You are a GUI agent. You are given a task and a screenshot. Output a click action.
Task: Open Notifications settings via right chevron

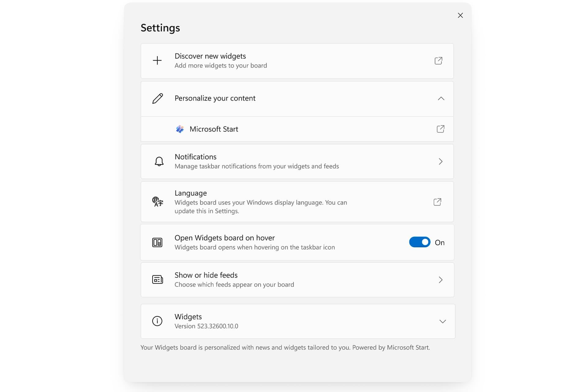click(441, 161)
